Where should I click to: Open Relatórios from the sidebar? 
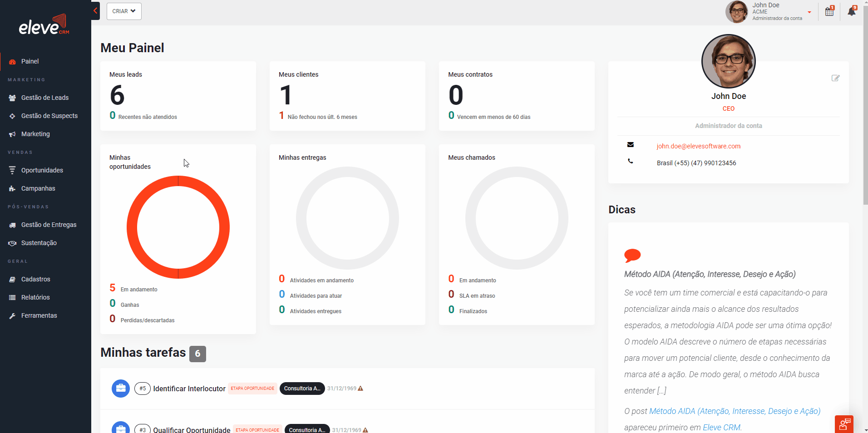(35, 297)
